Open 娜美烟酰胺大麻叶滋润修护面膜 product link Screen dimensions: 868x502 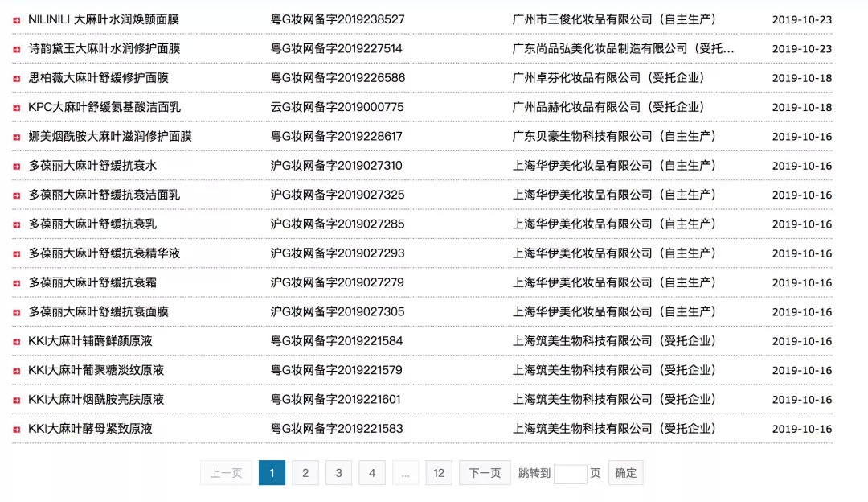pyautogui.click(x=110, y=136)
